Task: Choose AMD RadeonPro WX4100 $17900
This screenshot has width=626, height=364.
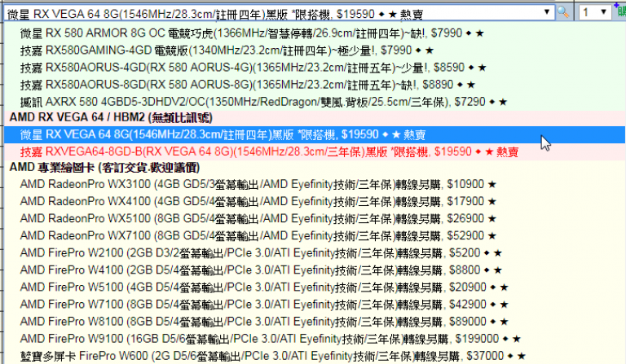Action: click(x=315, y=201)
